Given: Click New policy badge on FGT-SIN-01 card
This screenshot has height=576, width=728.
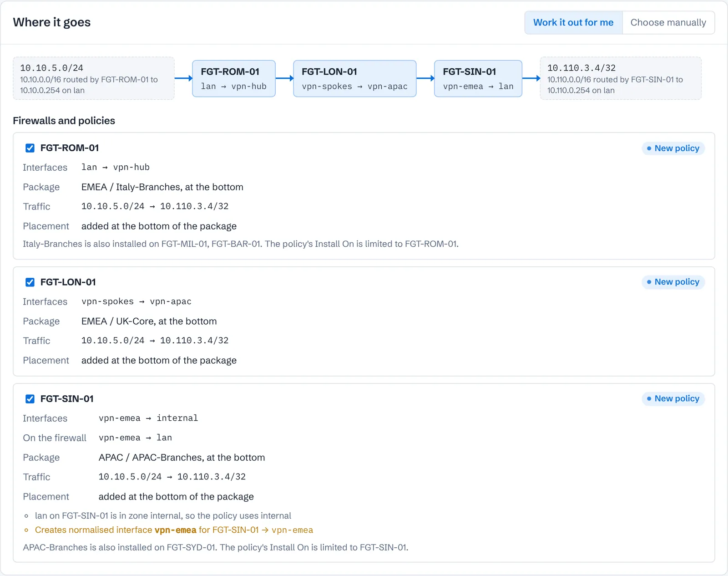Looking at the screenshot, I should [673, 399].
